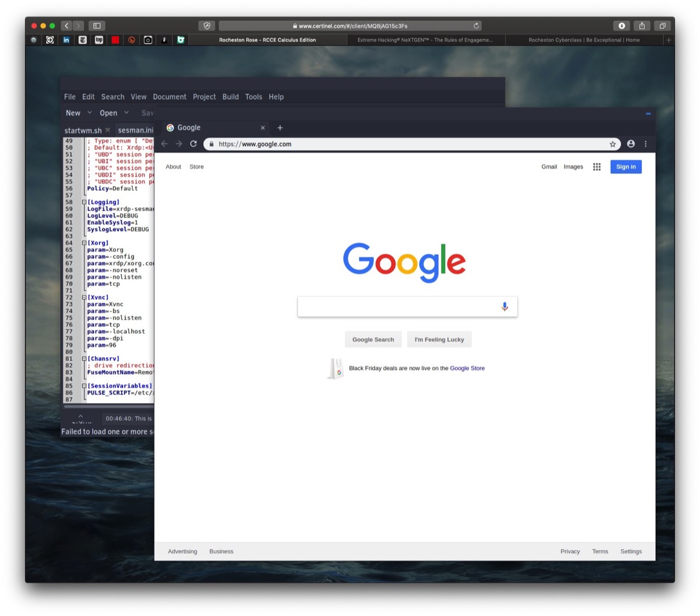The height and width of the screenshot is (616, 700).
Task: Open the Chrome three-dot menu
Action: point(646,144)
